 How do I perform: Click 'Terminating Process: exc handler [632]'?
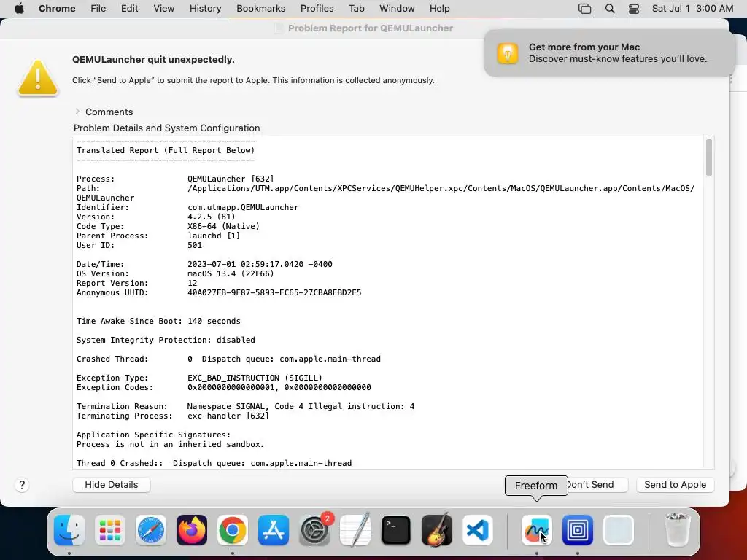click(x=173, y=416)
